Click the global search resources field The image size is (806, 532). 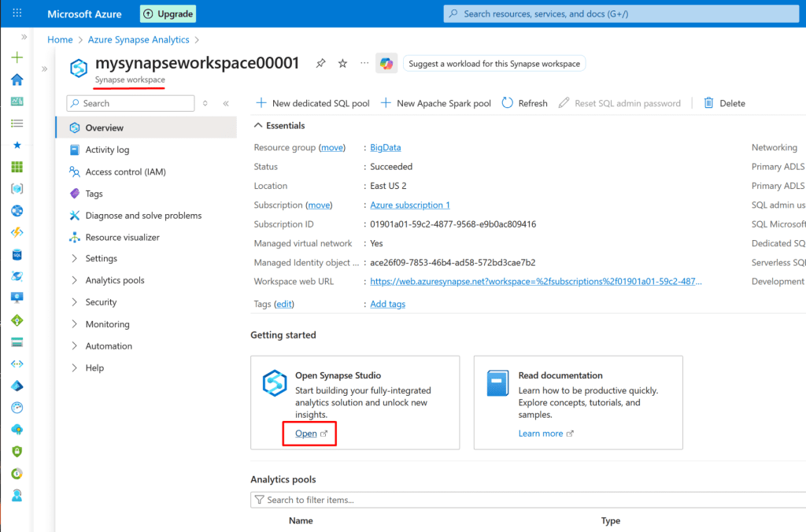tap(622, 14)
